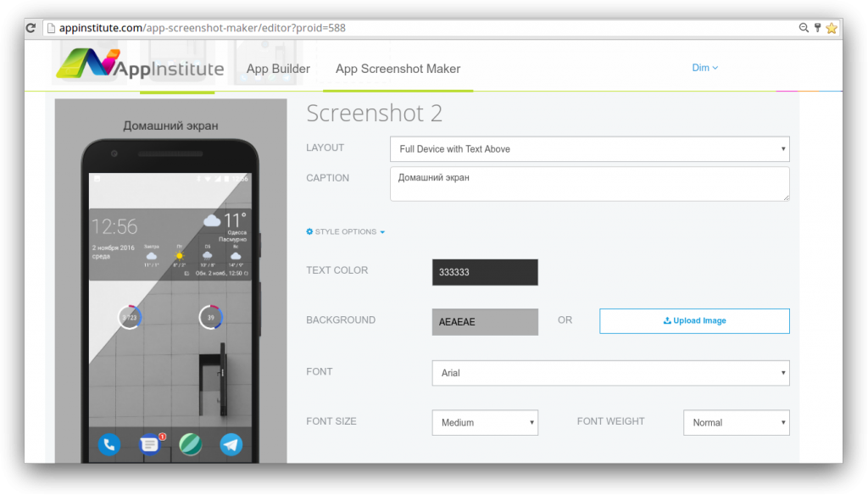Open the Dim account menu
The width and height of the screenshot is (868, 495).
[x=704, y=67]
